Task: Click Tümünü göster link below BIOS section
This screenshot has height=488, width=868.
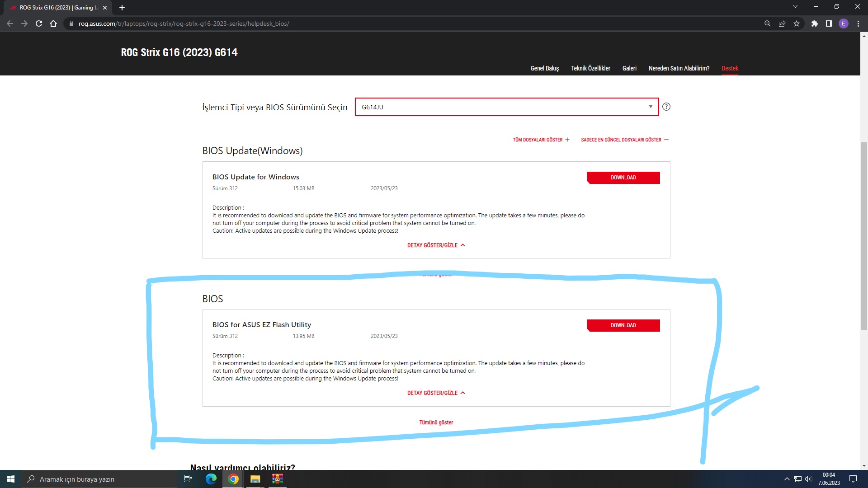Action: [x=436, y=422]
